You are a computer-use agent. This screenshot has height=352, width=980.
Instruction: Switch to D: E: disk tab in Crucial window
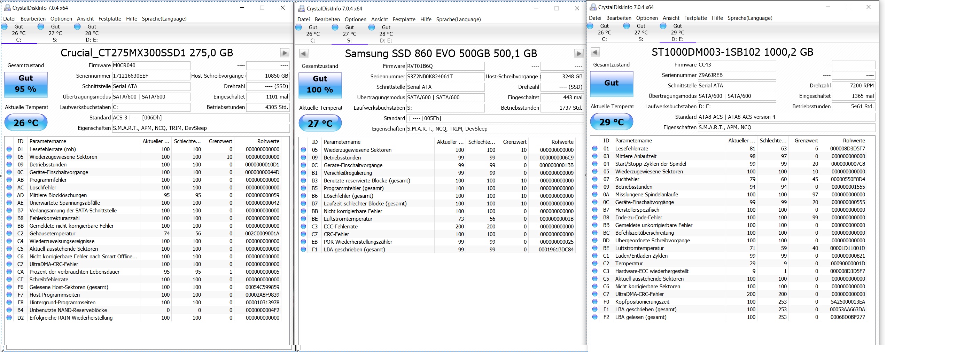[92, 33]
